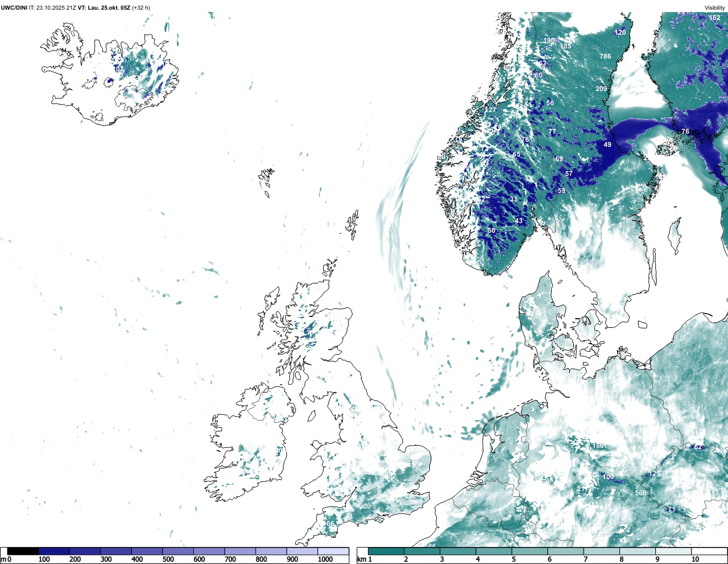
Task: Click the '560' value in the southeast
Action: [x=640, y=493]
